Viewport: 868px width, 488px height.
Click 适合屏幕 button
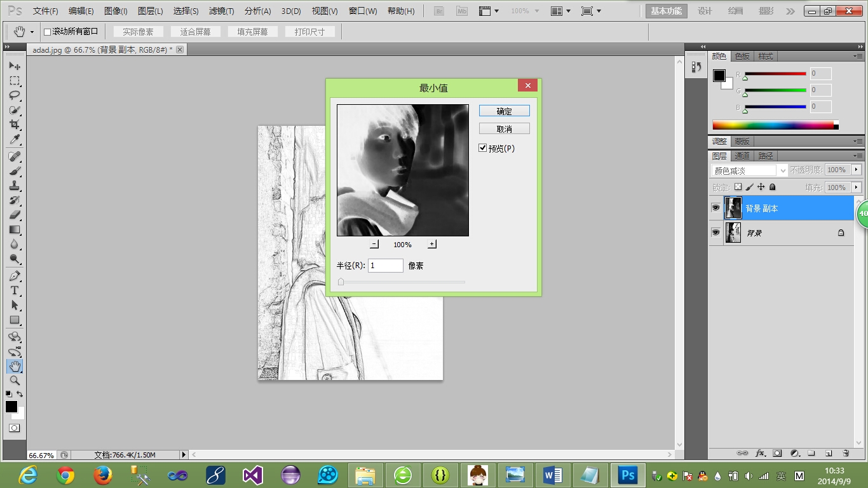[195, 32]
